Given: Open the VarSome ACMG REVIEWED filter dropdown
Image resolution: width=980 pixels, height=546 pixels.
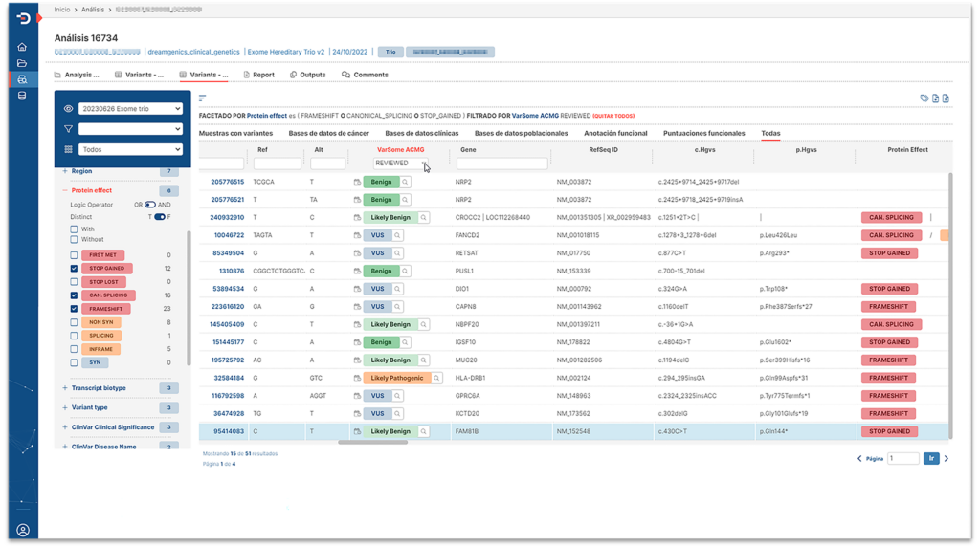Looking at the screenshot, I should point(401,164).
